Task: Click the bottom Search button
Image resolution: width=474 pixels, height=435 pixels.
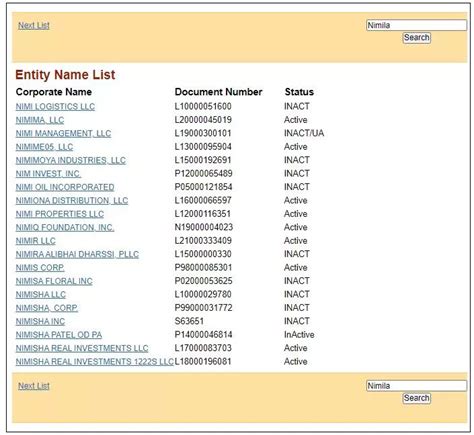Action: 416,398
